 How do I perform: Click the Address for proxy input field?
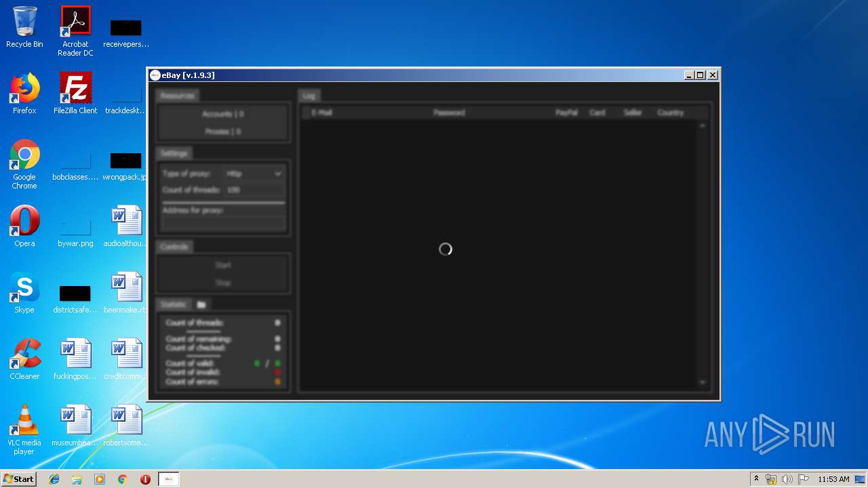tap(223, 223)
